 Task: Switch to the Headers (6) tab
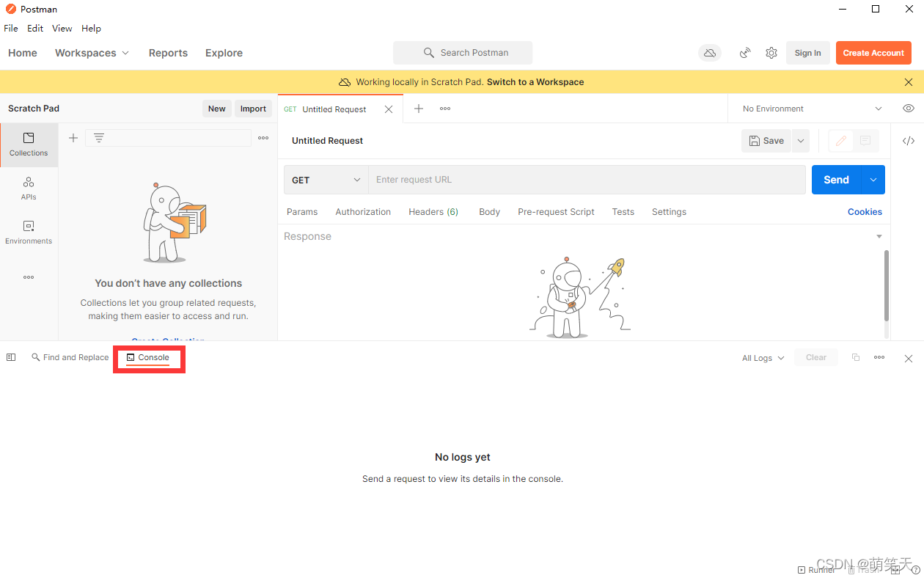433,212
